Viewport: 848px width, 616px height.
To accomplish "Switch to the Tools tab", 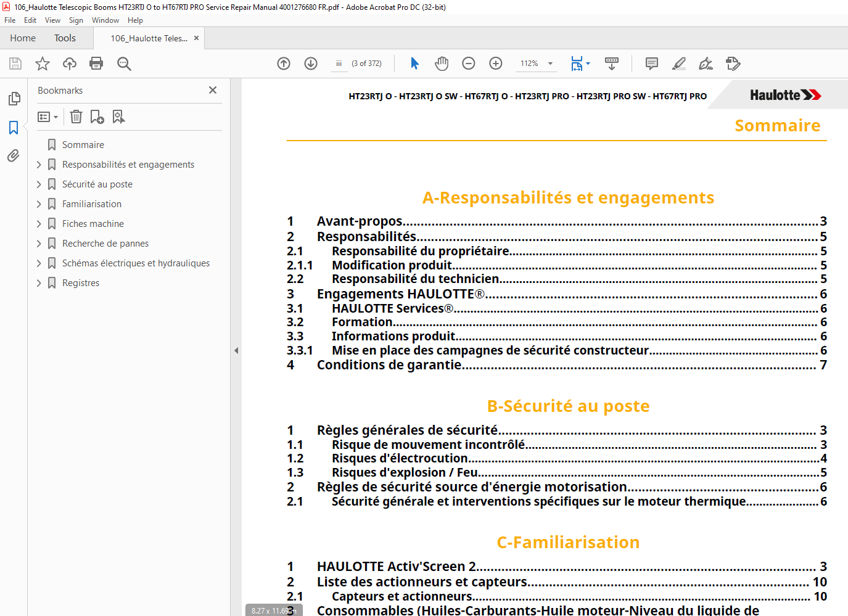I will point(65,38).
